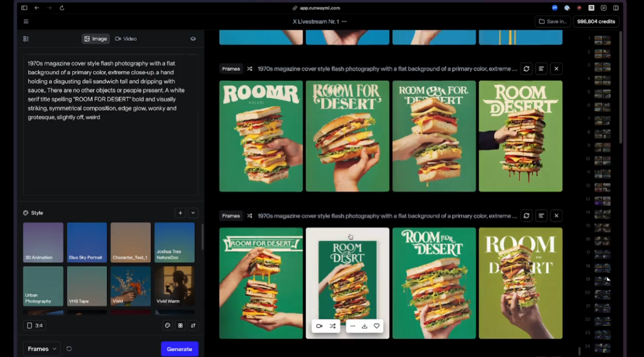
Task: Remove the second Frames row with the X
Action: 556,216
